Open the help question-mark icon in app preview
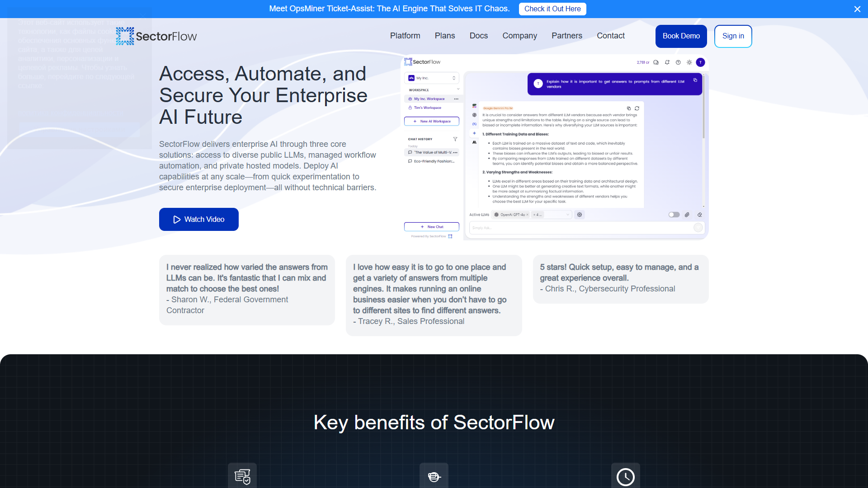Screen dimensions: 868x488 point(678,62)
